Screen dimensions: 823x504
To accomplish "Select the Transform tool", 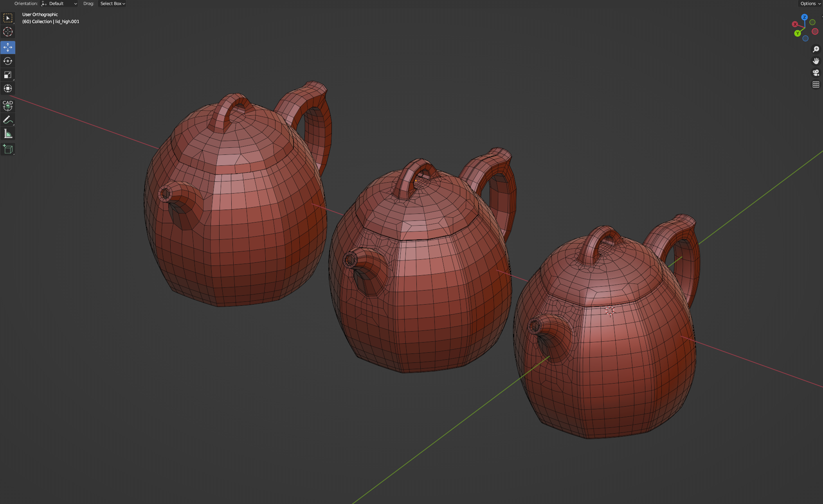I will coord(8,88).
